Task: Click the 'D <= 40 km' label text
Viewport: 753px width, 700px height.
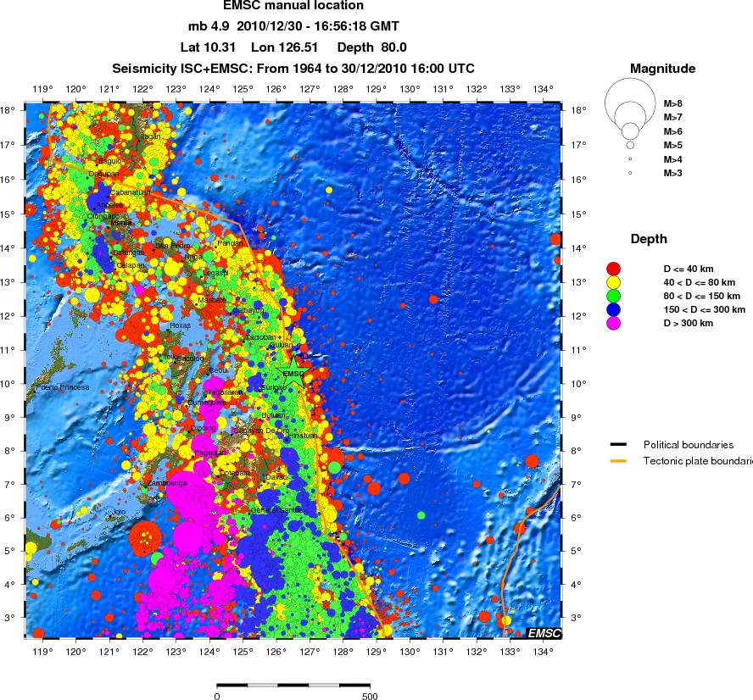Action: click(x=689, y=269)
